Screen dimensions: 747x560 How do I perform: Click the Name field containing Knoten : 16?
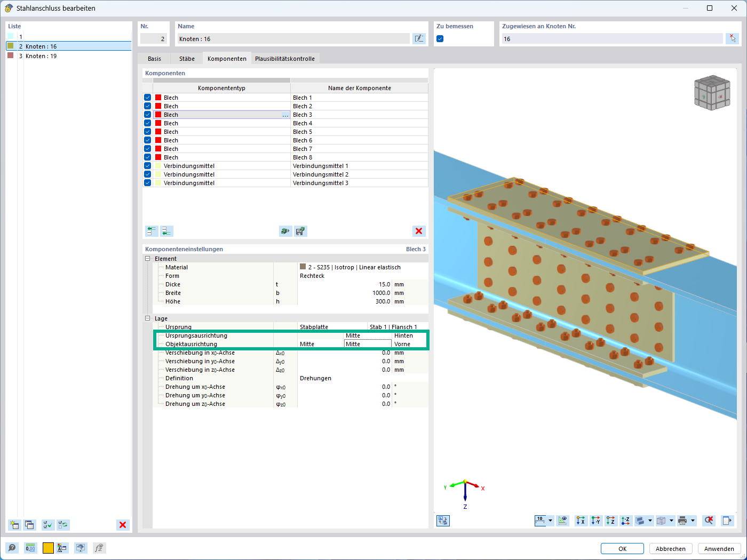293,38
